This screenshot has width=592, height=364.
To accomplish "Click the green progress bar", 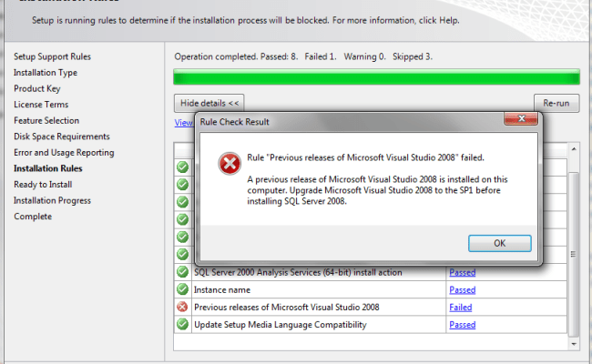I will pos(376,77).
